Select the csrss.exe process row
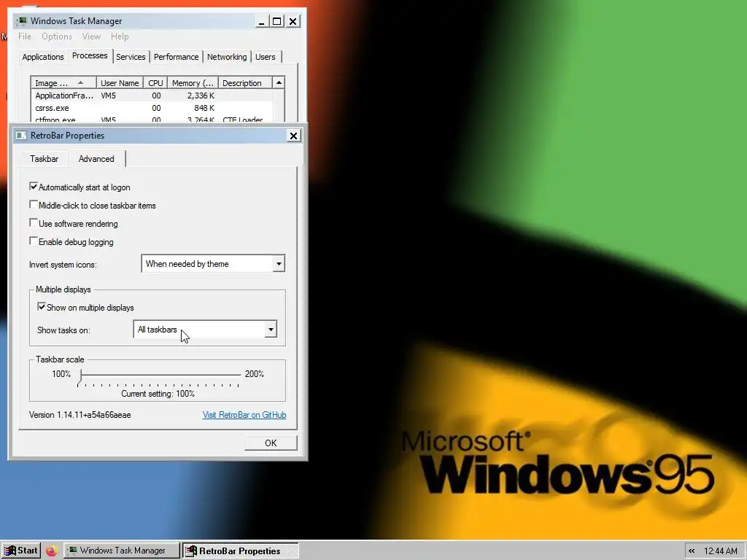The image size is (747, 560). click(x=152, y=108)
